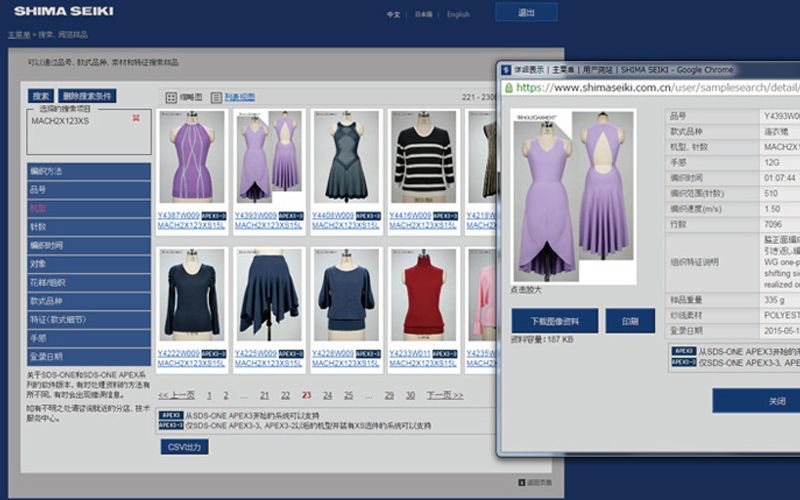800x500 pixels.
Task: Click the 搜索 search button
Action: [41, 96]
